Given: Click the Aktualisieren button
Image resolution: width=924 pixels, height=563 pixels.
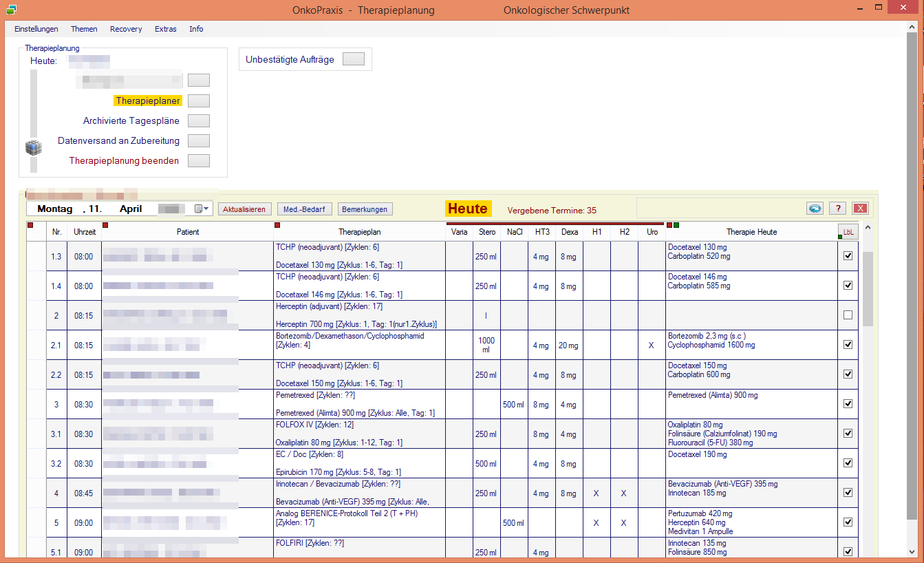Looking at the screenshot, I should click(245, 209).
